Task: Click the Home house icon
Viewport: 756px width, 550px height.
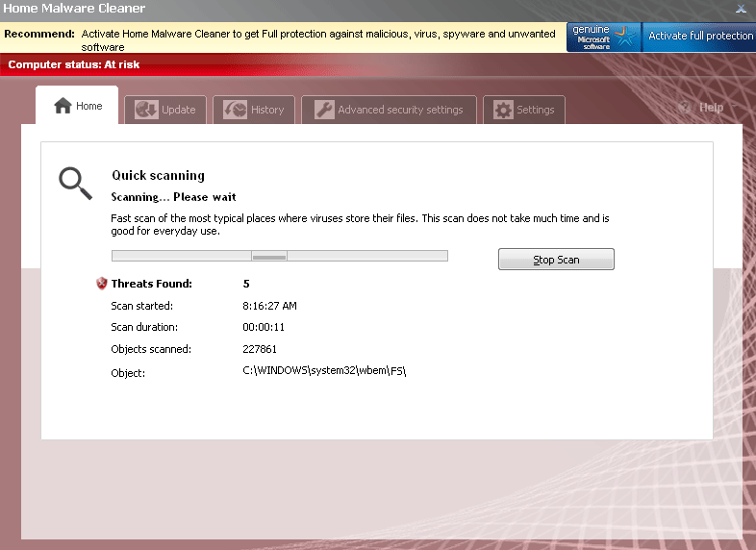Action: pyautogui.click(x=63, y=107)
